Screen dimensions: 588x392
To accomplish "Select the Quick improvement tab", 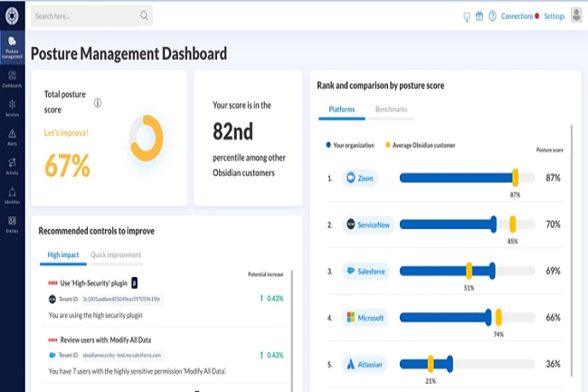I will pyautogui.click(x=116, y=255).
